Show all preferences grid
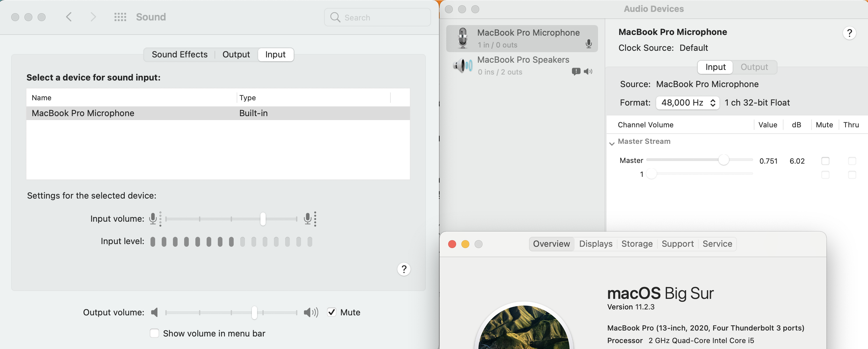 tap(120, 17)
